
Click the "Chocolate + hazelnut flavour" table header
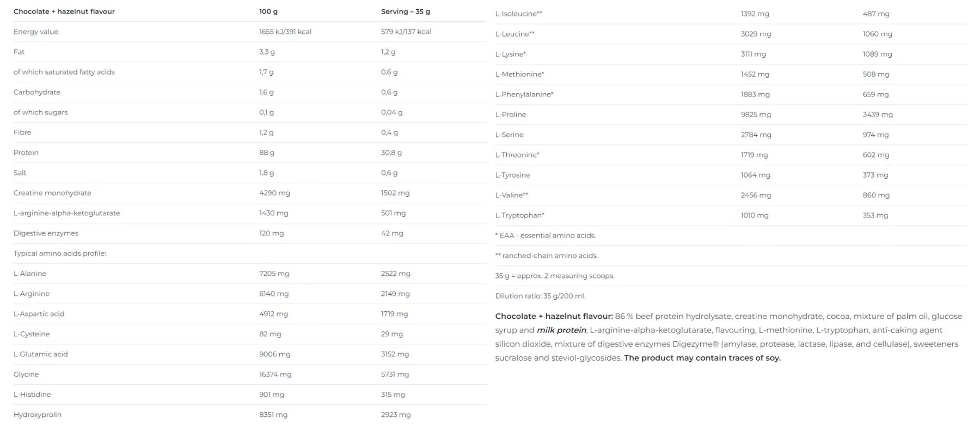coord(64,11)
